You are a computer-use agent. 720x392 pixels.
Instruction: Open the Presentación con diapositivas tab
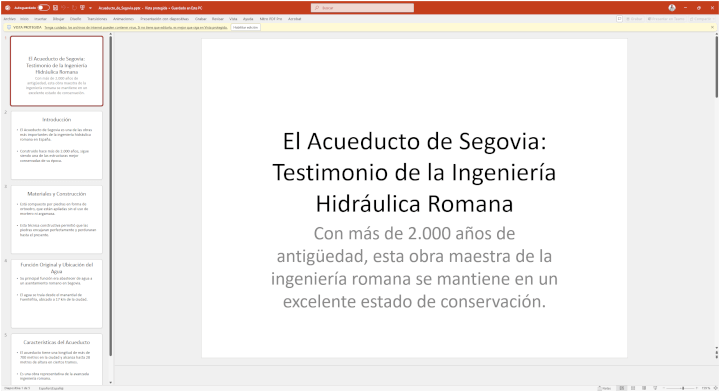[164, 19]
